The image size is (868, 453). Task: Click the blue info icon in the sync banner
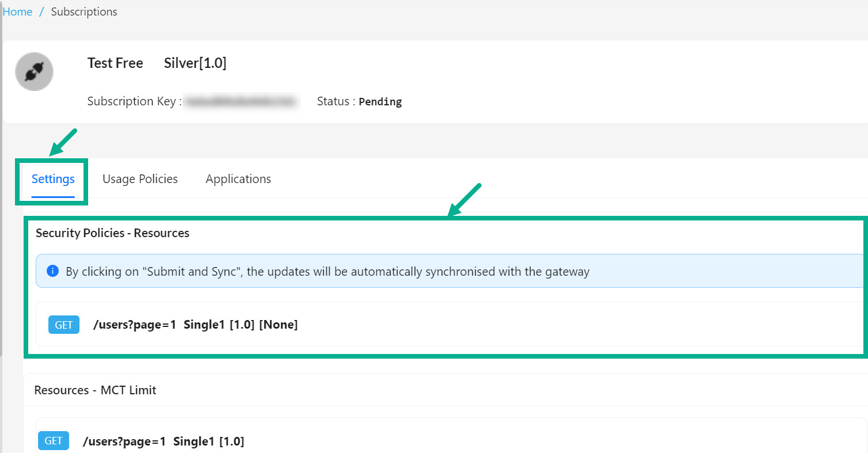coord(52,271)
